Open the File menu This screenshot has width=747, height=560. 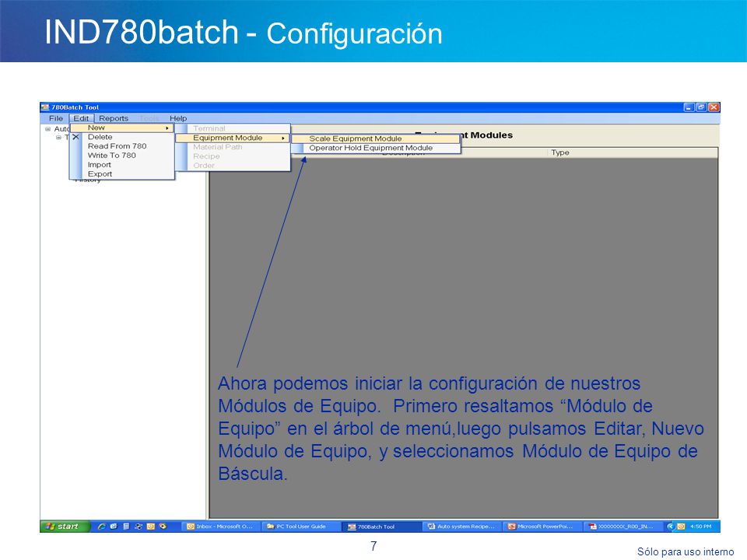[56, 118]
